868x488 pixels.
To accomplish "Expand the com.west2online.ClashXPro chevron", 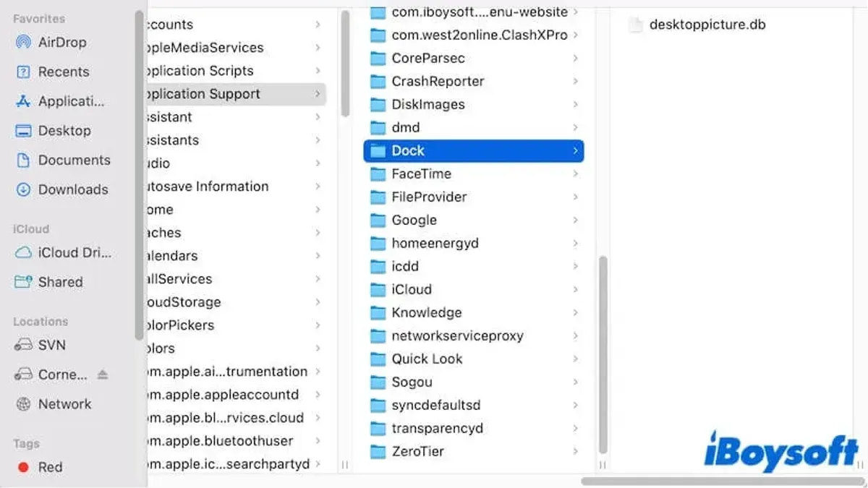I will click(575, 35).
